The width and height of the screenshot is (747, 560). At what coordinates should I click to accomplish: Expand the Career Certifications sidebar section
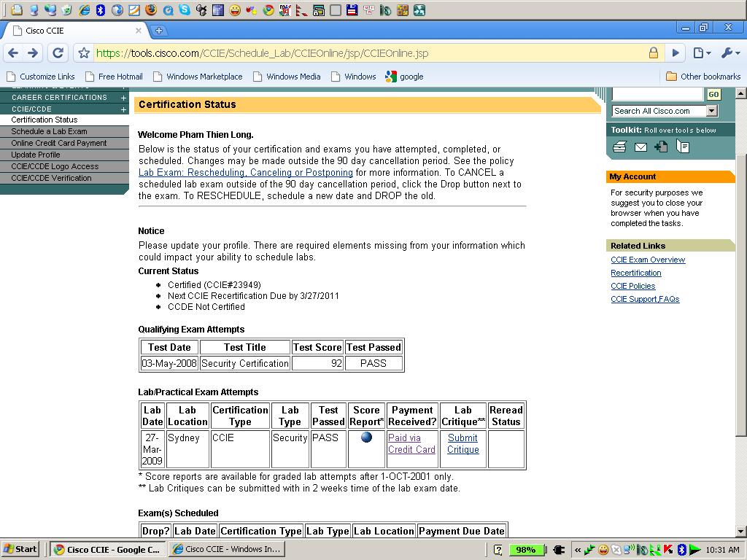[x=123, y=98]
